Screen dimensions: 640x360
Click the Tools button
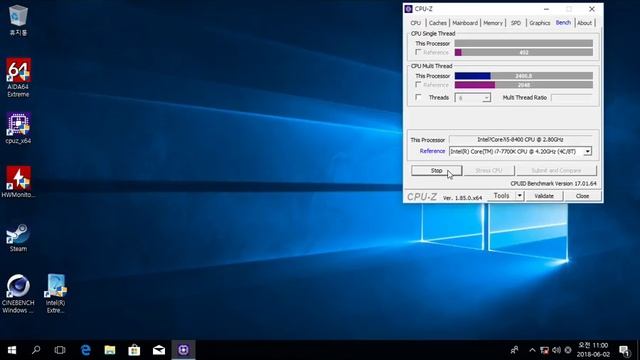(x=502, y=196)
